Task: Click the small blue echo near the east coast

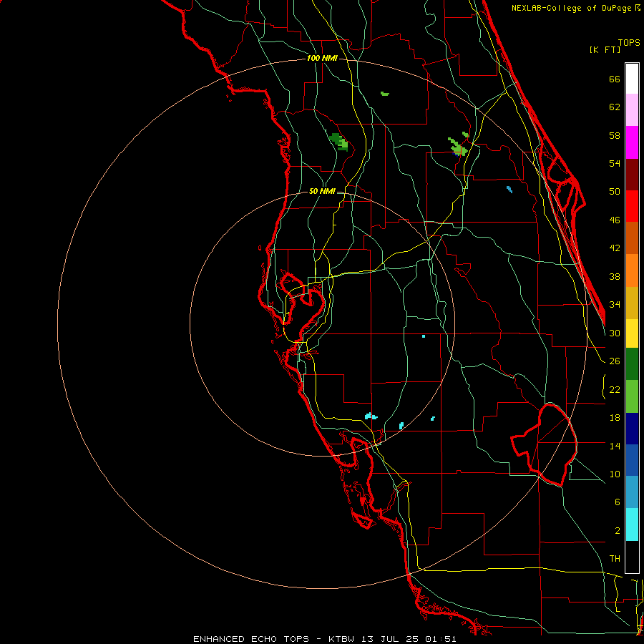Action: click(509, 190)
